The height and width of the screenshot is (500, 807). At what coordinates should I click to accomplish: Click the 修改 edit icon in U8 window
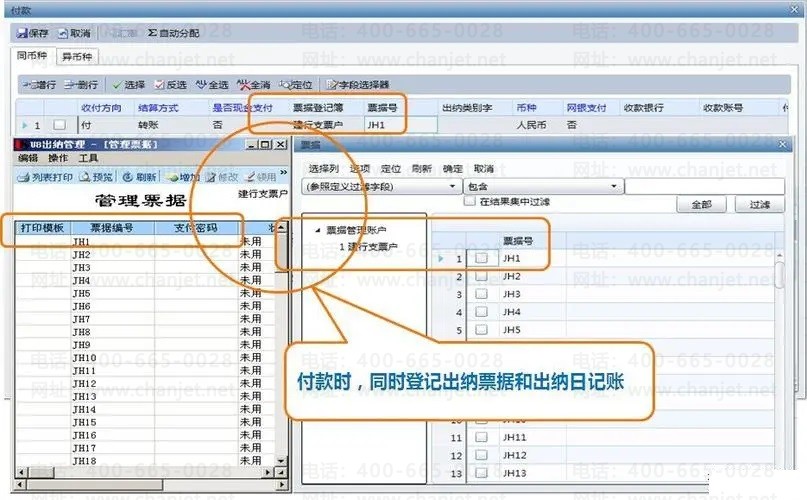coord(211,177)
